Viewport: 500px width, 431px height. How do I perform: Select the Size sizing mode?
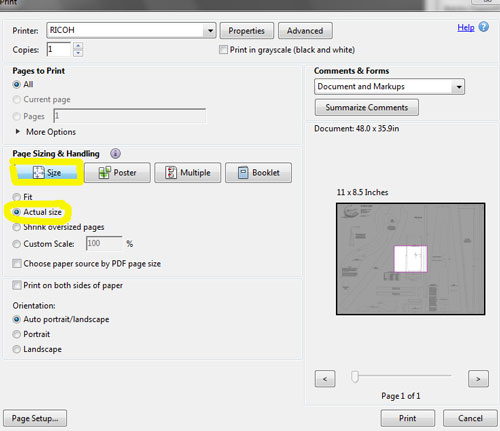[47, 172]
